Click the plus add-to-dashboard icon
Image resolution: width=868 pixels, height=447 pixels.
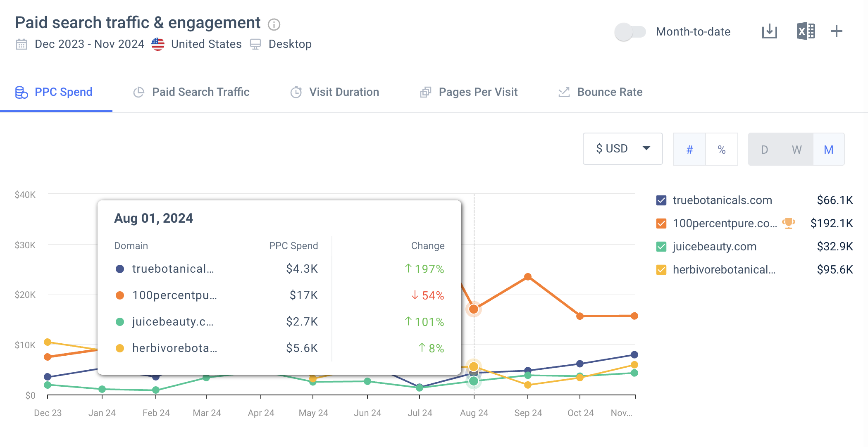tap(836, 31)
